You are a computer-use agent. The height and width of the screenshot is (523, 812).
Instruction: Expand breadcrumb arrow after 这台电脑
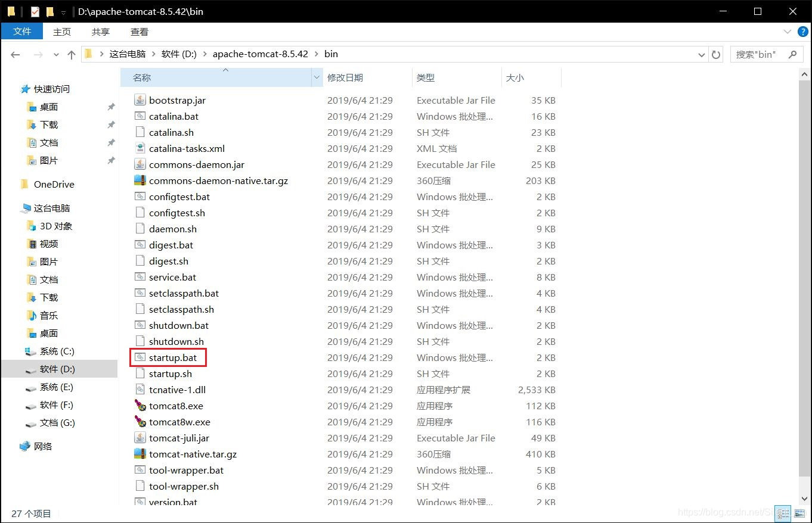[x=154, y=54]
